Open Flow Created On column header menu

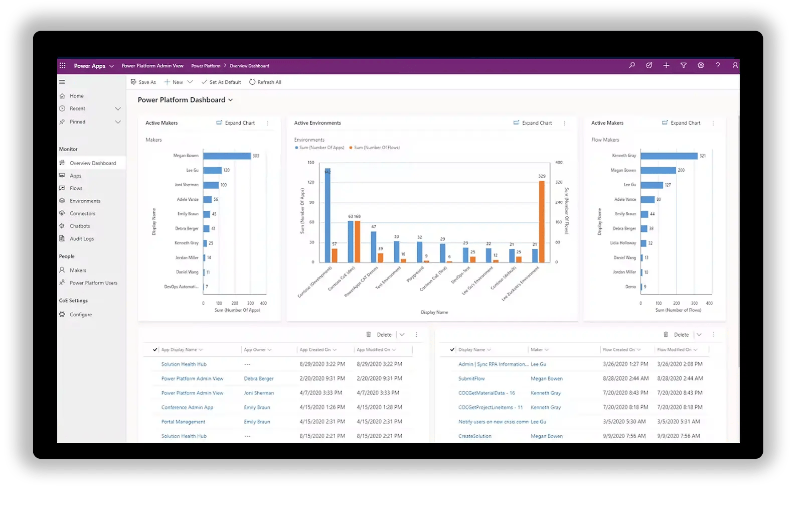(622, 350)
